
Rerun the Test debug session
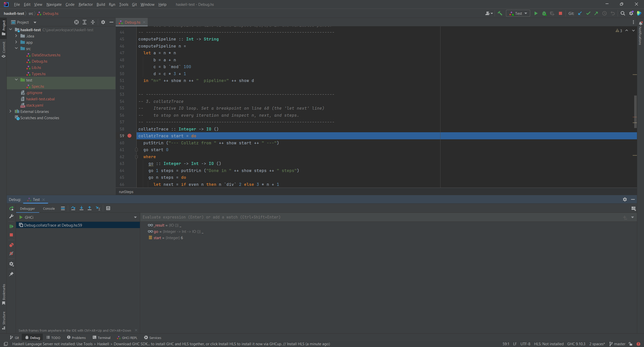(x=11, y=209)
